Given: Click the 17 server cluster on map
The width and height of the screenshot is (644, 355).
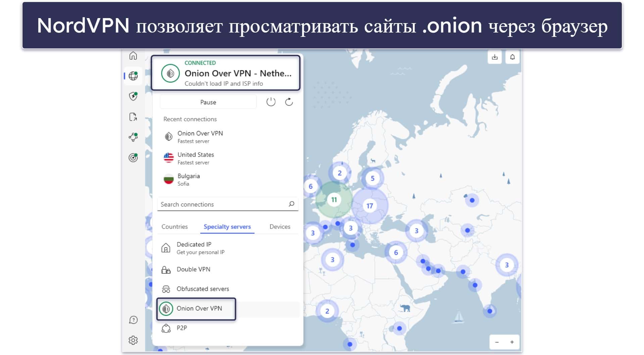Looking at the screenshot, I should [x=370, y=206].
